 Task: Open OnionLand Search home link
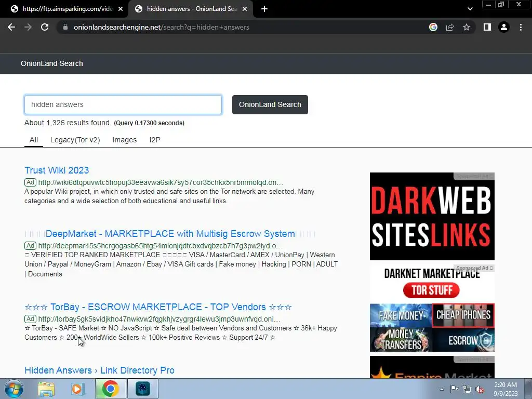coord(51,63)
